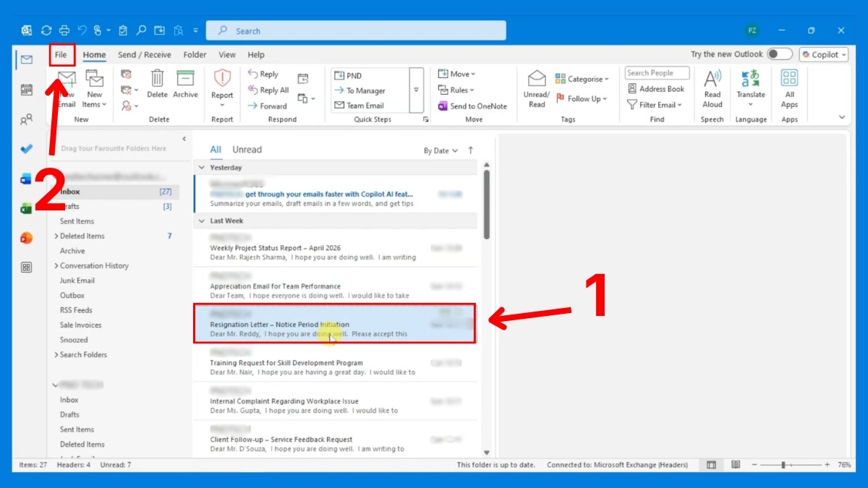The height and width of the screenshot is (488, 868).
Task: Switch to the Send / Receive tab
Action: point(145,54)
